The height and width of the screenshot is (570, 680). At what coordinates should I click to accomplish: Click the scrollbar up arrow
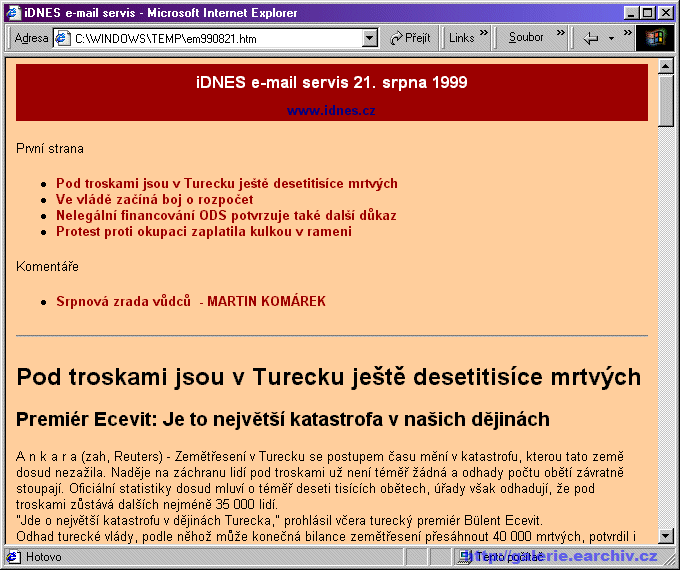(665, 66)
